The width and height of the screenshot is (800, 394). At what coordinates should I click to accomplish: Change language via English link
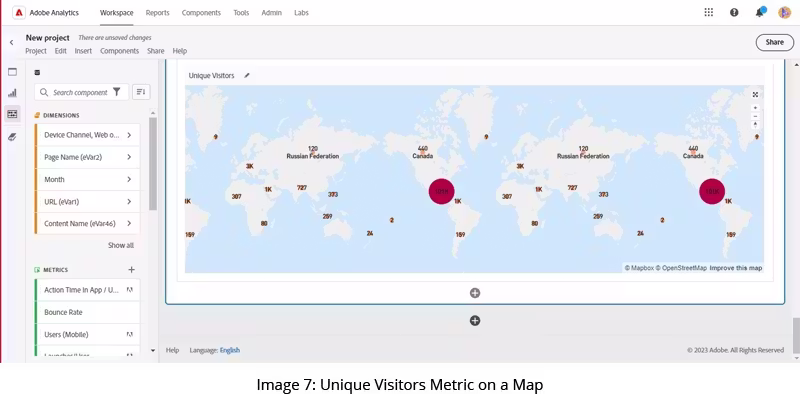pyautogui.click(x=230, y=350)
